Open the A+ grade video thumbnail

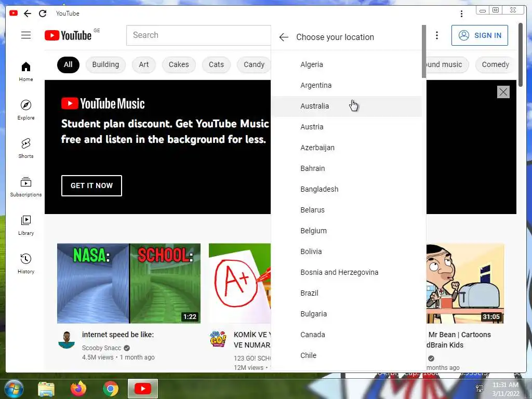(x=240, y=283)
